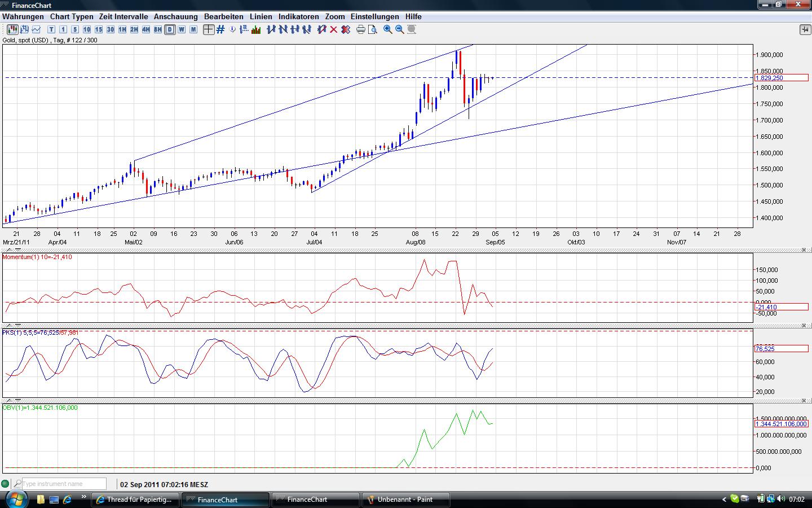Select the 4H time interval button
The height and width of the screenshot is (508, 812).
click(146, 29)
